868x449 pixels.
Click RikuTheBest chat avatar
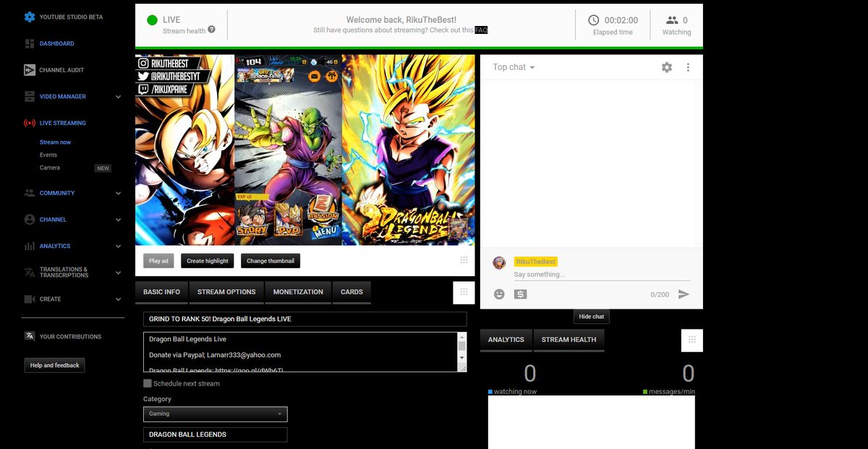499,262
